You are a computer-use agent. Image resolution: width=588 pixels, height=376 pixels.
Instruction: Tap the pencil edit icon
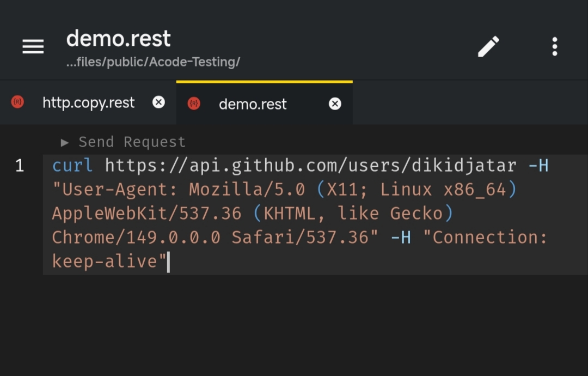(488, 46)
